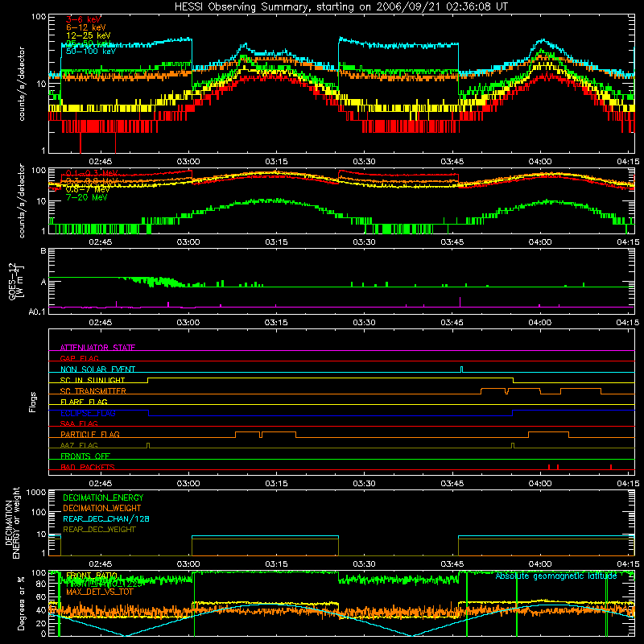The width and height of the screenshot is (644, 644).
Task: Click the MAX_DET_VS_TOT legend label
Action: 100,592
